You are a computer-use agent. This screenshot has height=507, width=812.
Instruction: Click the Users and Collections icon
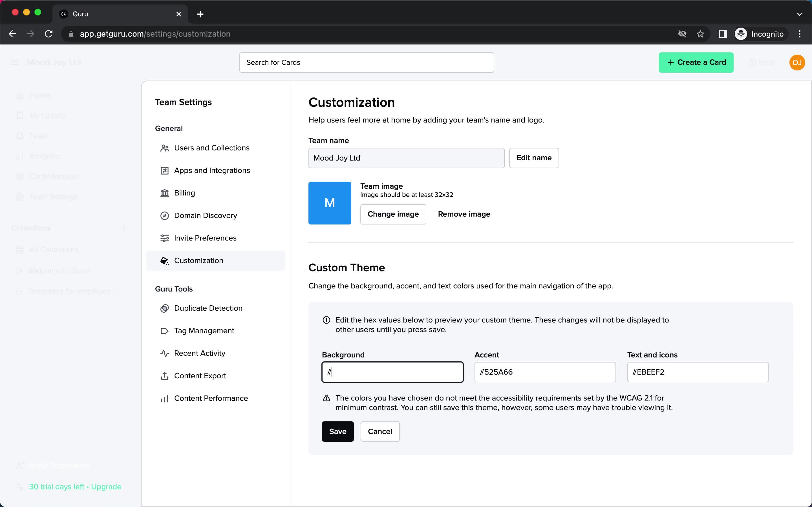click(x=164, y=148)
